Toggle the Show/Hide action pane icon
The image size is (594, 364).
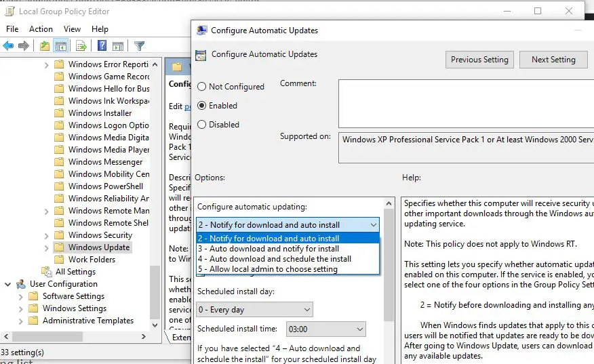click(x=118, y=46)
